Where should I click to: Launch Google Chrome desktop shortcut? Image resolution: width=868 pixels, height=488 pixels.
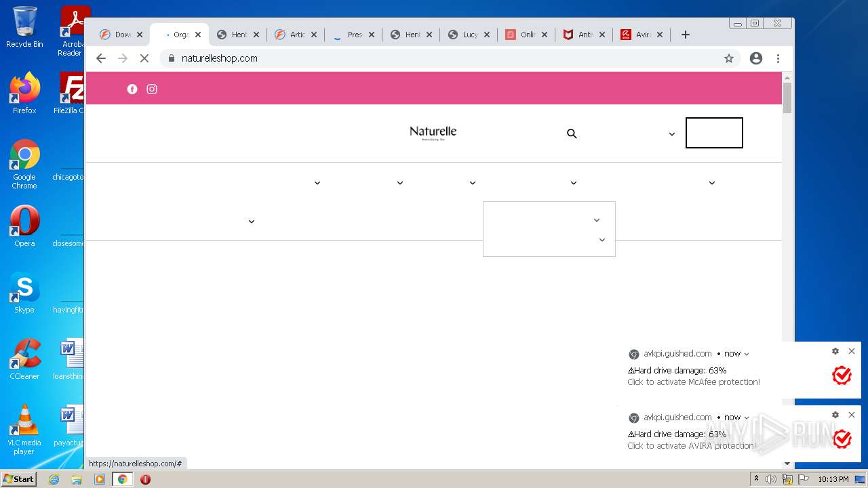24,164
